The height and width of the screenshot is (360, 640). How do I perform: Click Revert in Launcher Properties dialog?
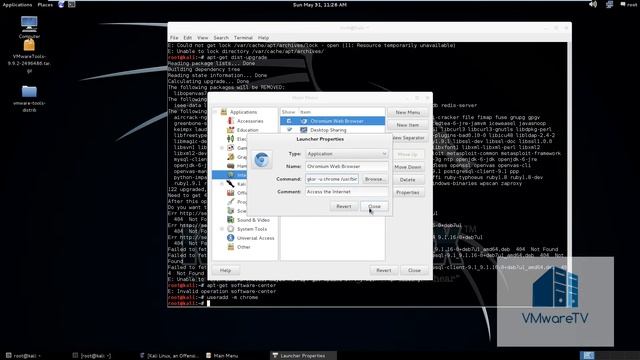pyautogui.click(x=344, y=207)
